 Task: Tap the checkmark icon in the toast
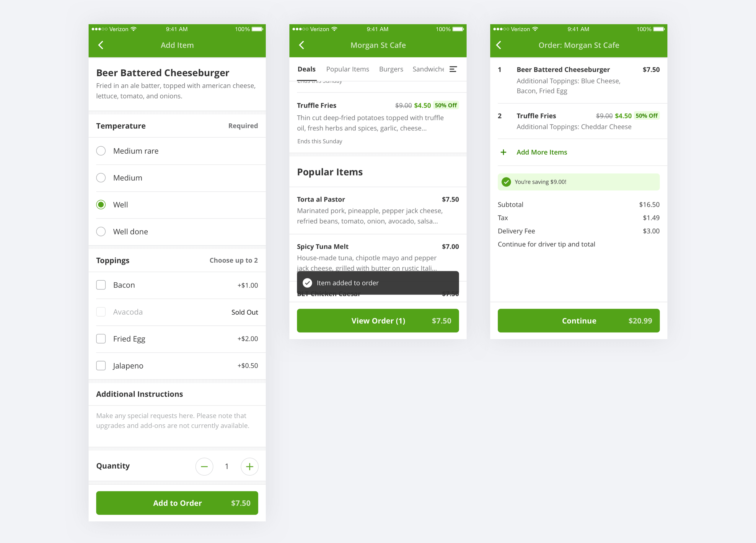[x=307, y=283]
